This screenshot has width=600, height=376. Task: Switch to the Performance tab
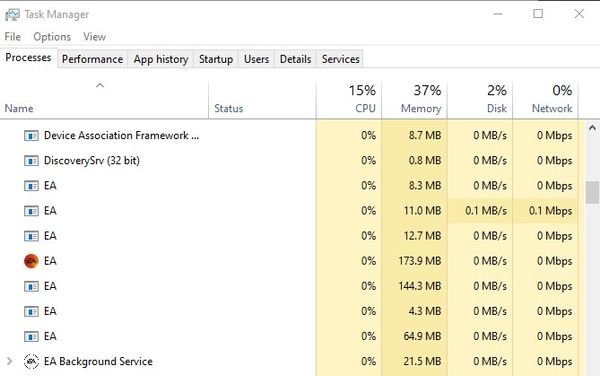93,59
